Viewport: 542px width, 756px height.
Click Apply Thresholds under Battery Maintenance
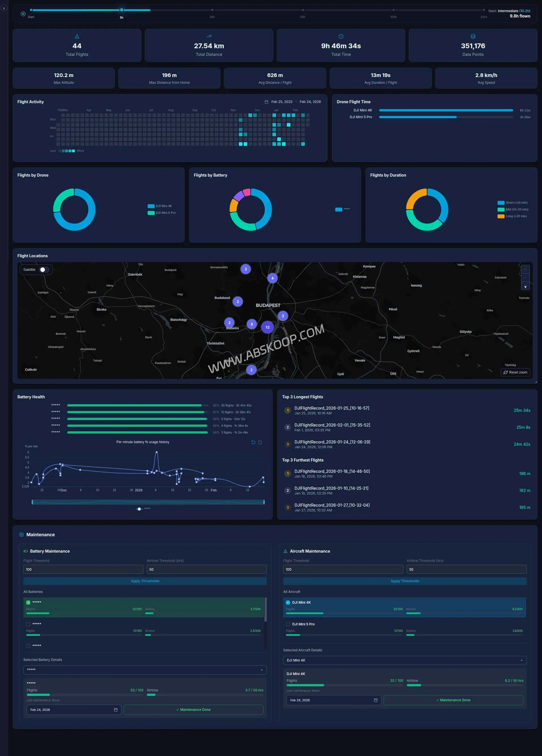[x=145, y=581]
